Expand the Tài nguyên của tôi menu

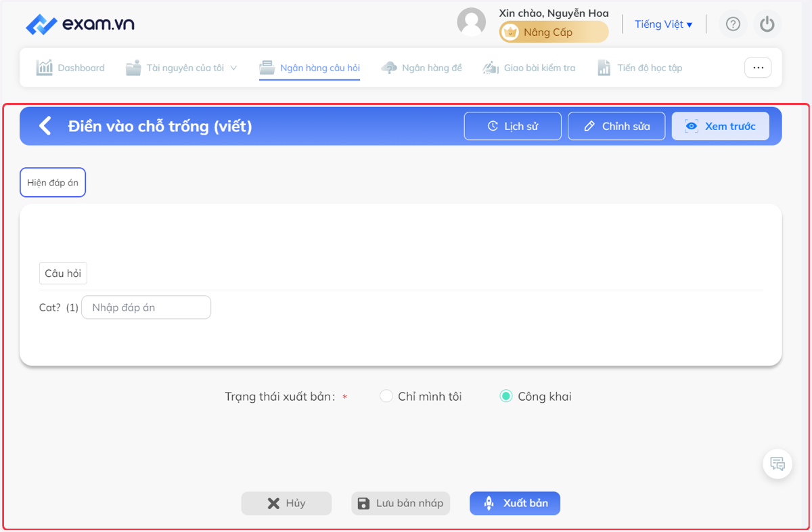[181, 68]
